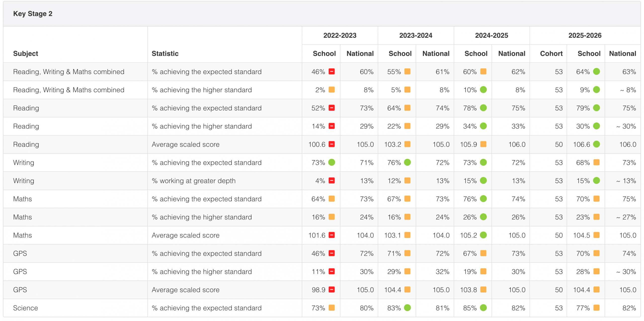
Task: Click the Key Stage 2 panel title
Action: tap(33, 14)
